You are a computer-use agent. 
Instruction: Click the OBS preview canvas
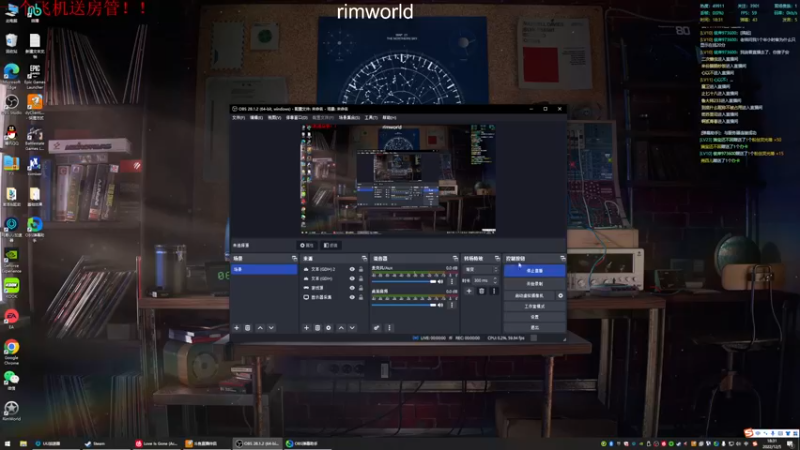[398, 180]
